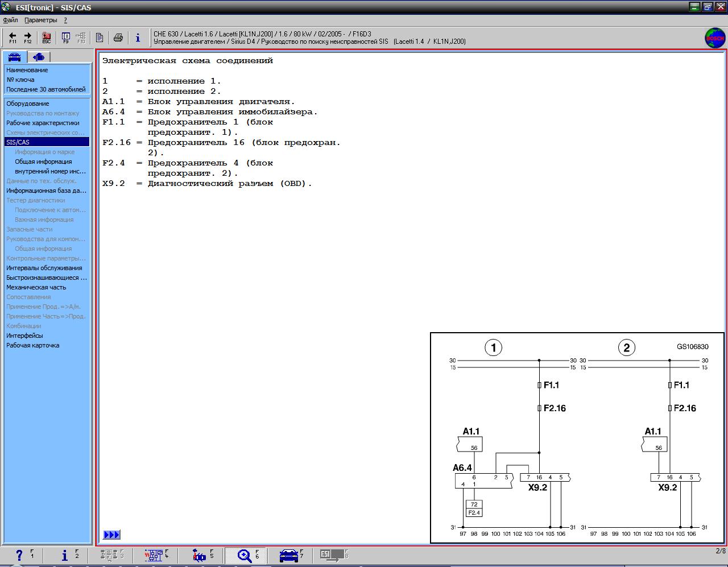Click the F8 ESI export button
Screen dimensions: 728x567
tap(335, 556)
